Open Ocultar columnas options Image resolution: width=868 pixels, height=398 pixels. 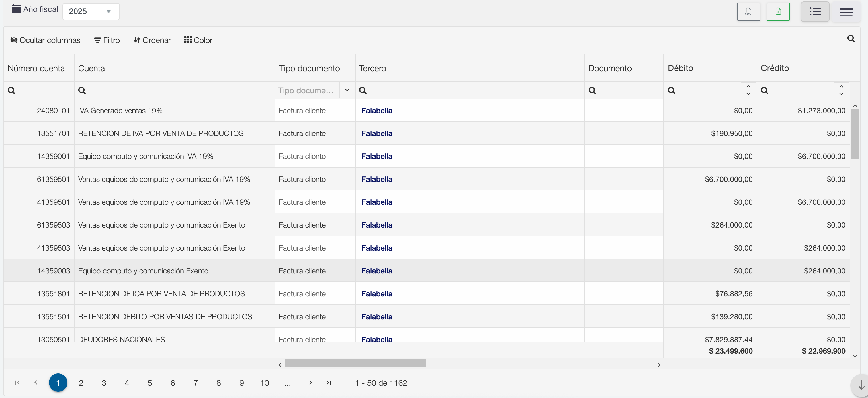point(45,40)
